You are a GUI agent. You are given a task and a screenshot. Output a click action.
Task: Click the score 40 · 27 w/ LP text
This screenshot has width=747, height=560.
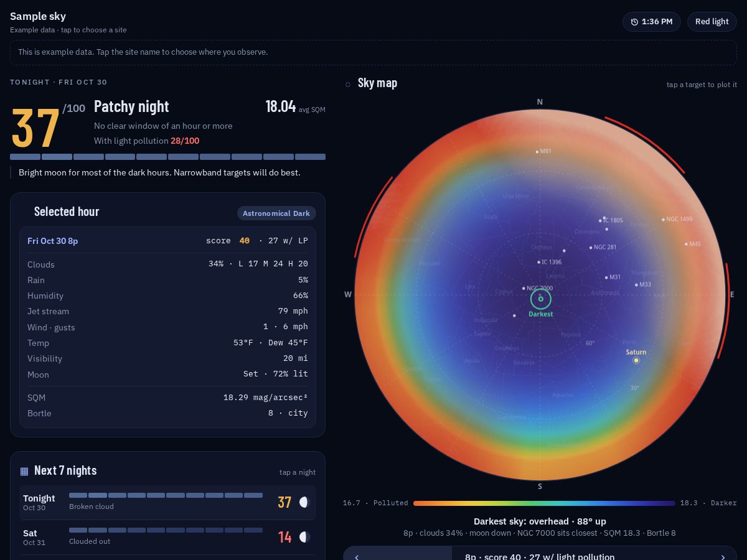pos(257,241)
